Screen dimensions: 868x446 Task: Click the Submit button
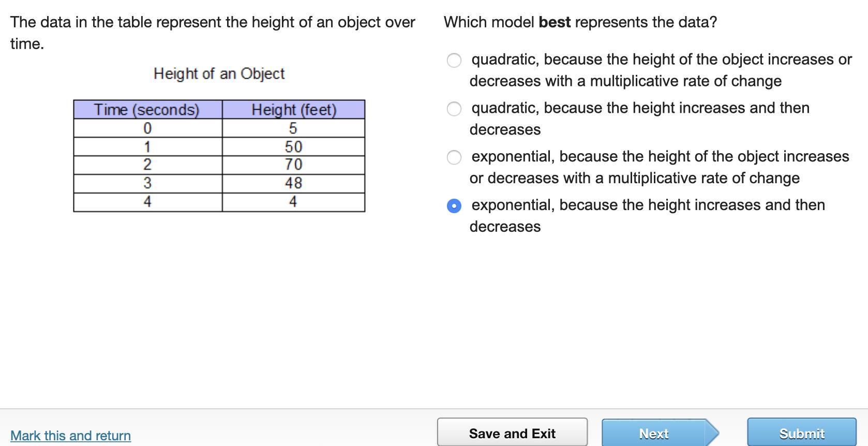click(801, 433)
